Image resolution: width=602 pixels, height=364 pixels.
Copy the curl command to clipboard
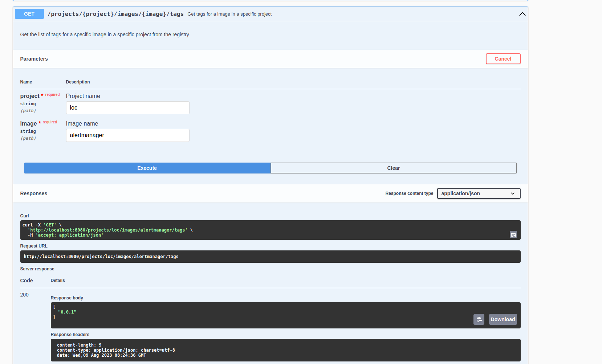pyautogui.click(x=513, y=234)
